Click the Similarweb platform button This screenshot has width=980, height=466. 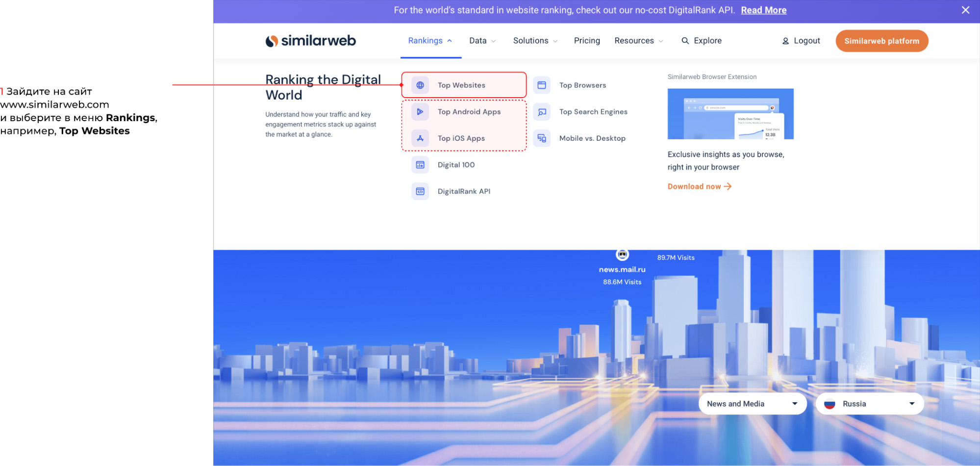881,41
